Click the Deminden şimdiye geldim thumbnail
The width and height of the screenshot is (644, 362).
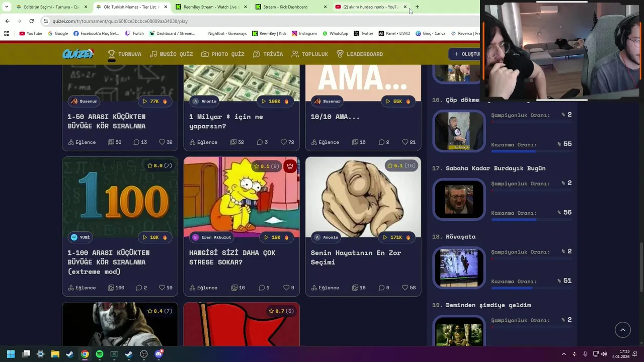[x=459, y=332]
